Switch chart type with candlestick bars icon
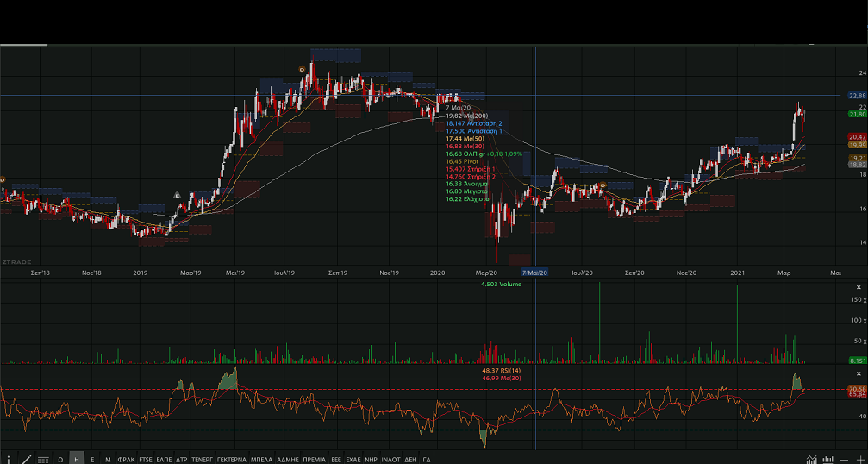This screenshot has height=464, width=868. point(828,459)
